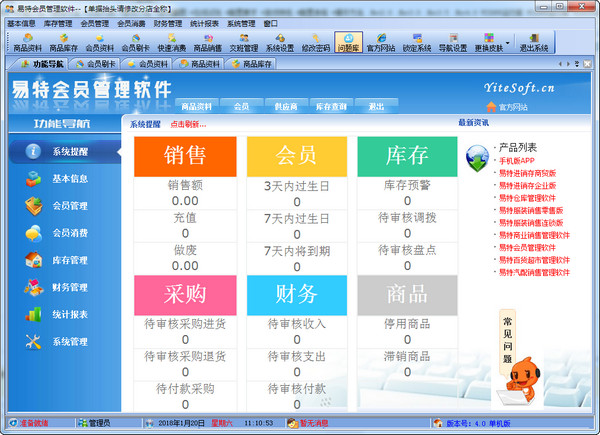Screen dimensions: 600x435
Task: Switch to the 功能导航 tab
Action: [42, 64]
